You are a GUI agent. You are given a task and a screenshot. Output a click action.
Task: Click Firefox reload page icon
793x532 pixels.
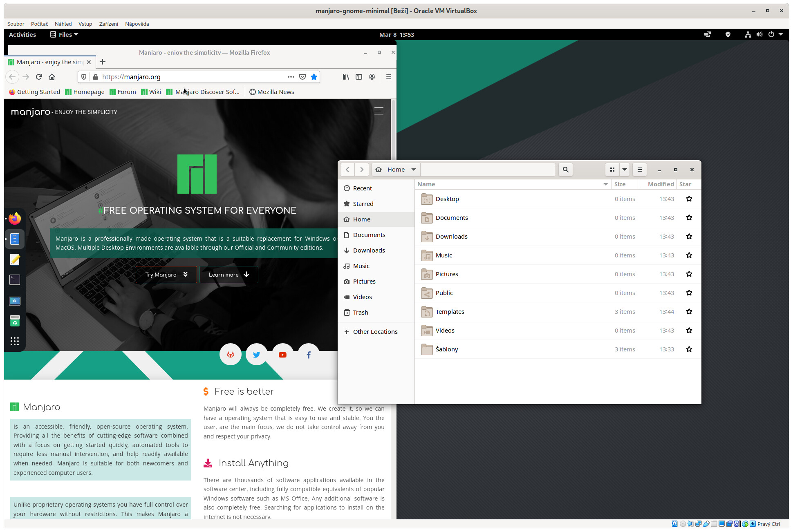[x=39, y=77]
